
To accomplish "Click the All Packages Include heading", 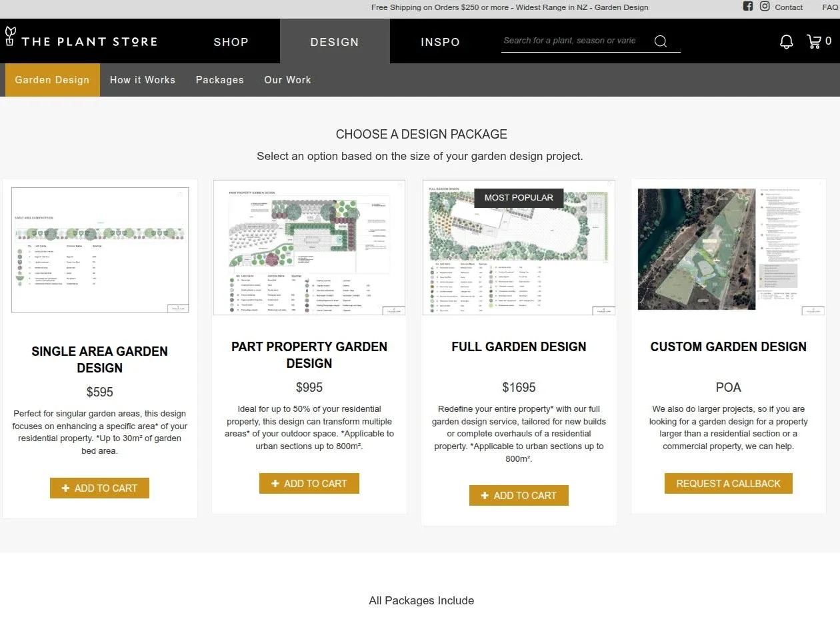I will pyautogui.click(x=421, y=600).
